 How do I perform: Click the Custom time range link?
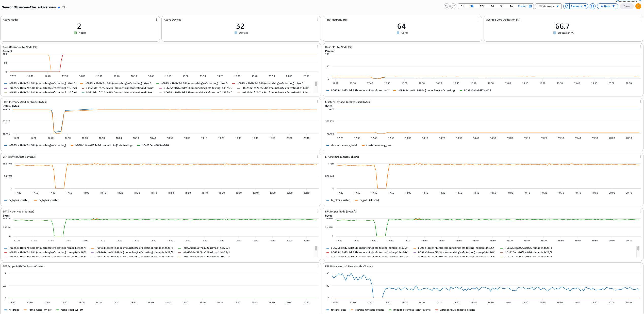point(522,6)
